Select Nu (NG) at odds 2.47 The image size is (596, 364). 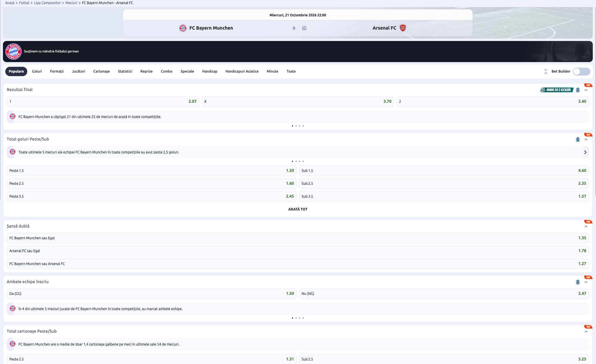[444, 294]
